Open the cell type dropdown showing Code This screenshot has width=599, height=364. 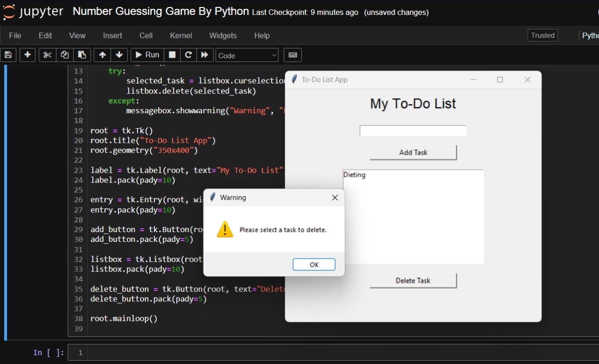tap(247, 55)
